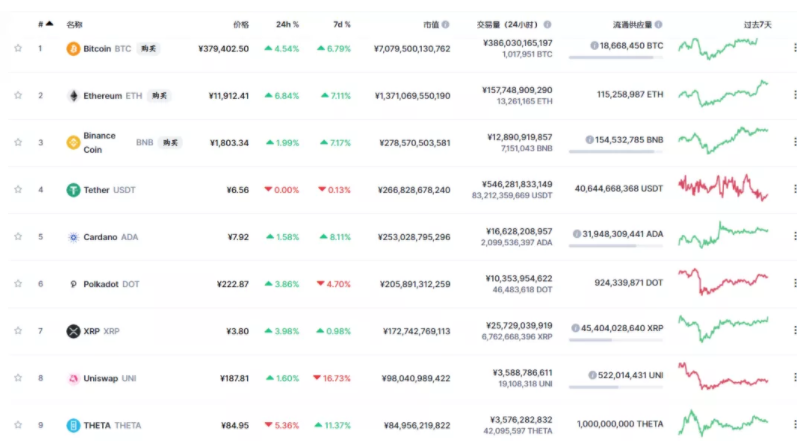Open the XRP coin page
Viewport: 797px width, 441px height.
tap(101, 331)
